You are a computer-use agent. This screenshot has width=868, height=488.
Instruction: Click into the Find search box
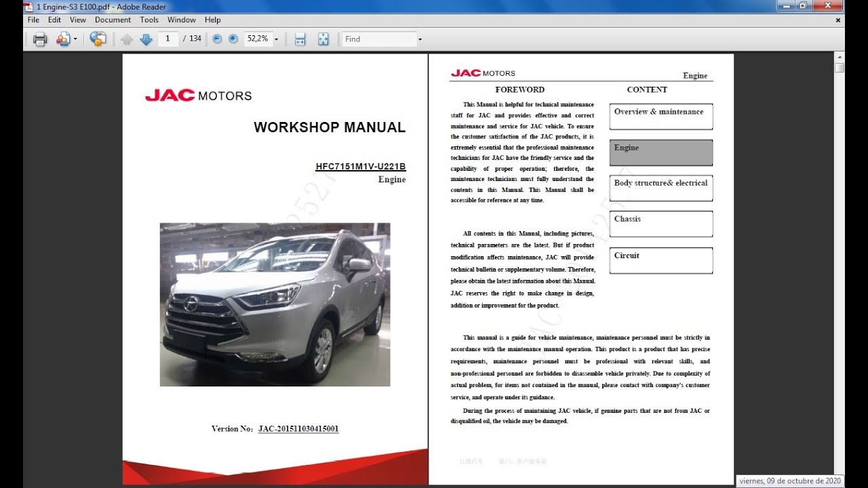tap(378, 39)
